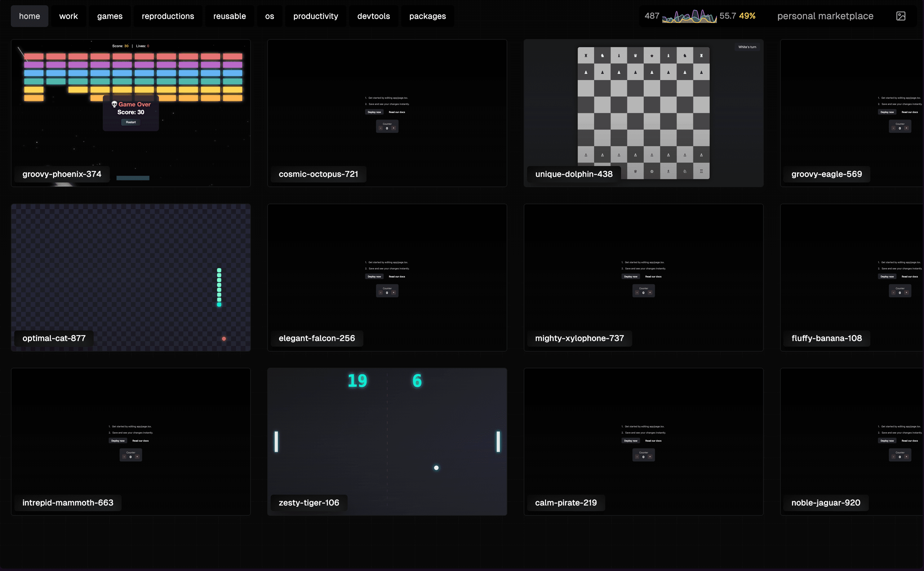Select the black rook in the h-file corner
This screenshot has height=571, width=924.
coord(701,56)
